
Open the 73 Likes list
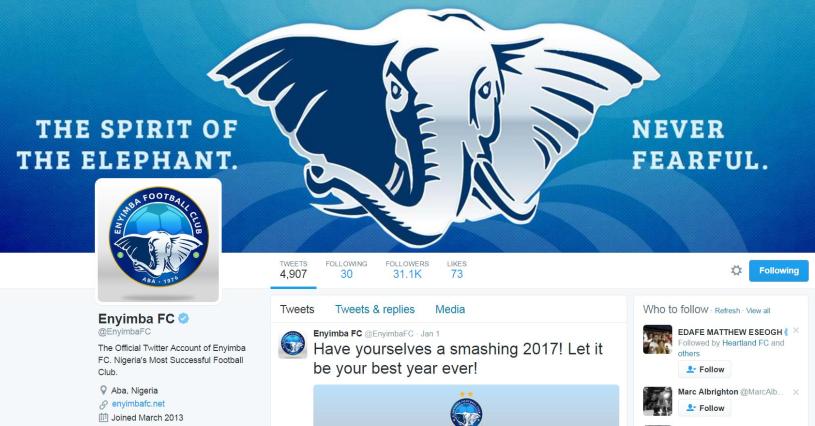456,270
